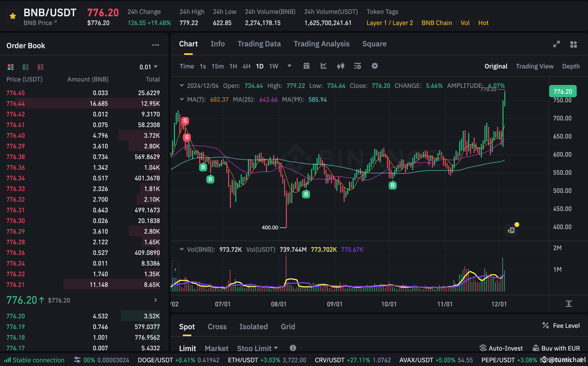Click the favorite star icon for BNB/USDT
This screenshot has height=366, width=588.
click(13, 16)
